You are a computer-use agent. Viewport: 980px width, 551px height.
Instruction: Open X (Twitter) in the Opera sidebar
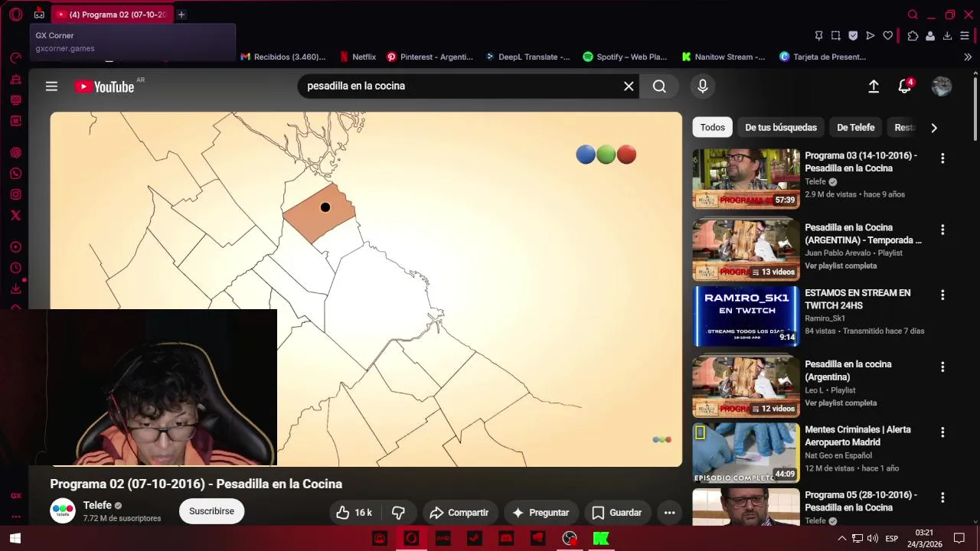click(15, 215)
